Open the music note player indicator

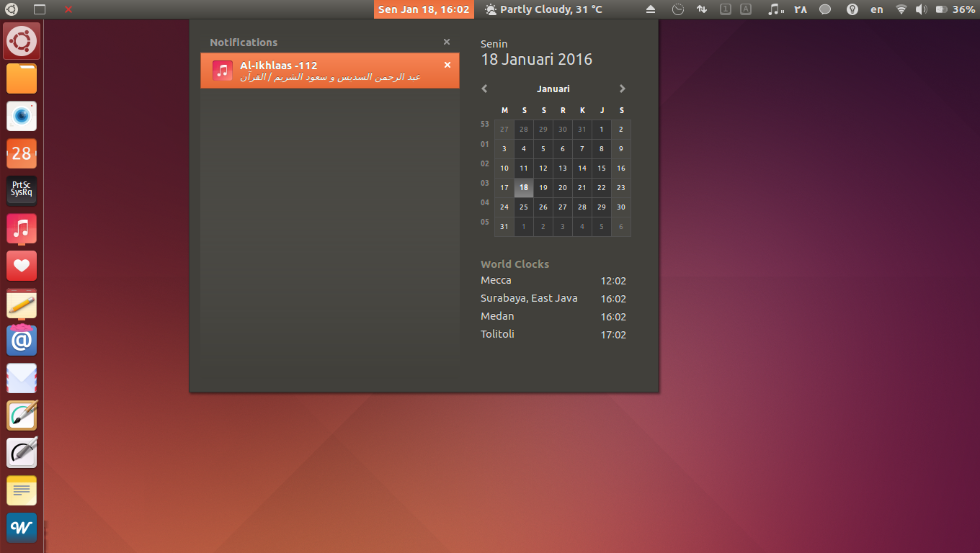tap(775, 9)
